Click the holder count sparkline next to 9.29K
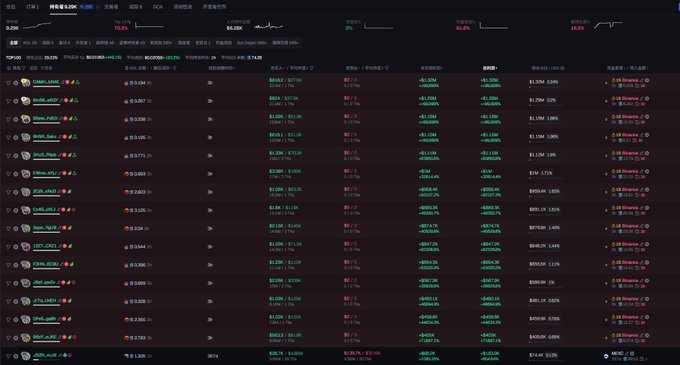Image resolution: width=680 pixels, height=365 pixels. click(37, 26)
